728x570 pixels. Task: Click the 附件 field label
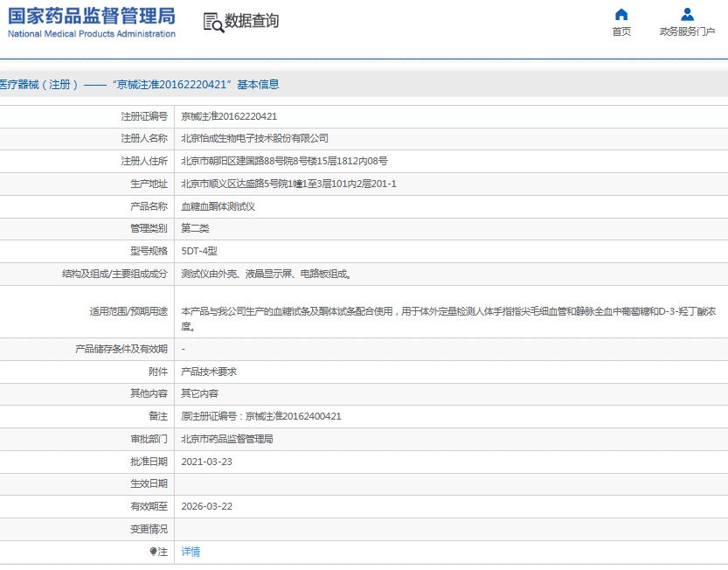[158, 372]
